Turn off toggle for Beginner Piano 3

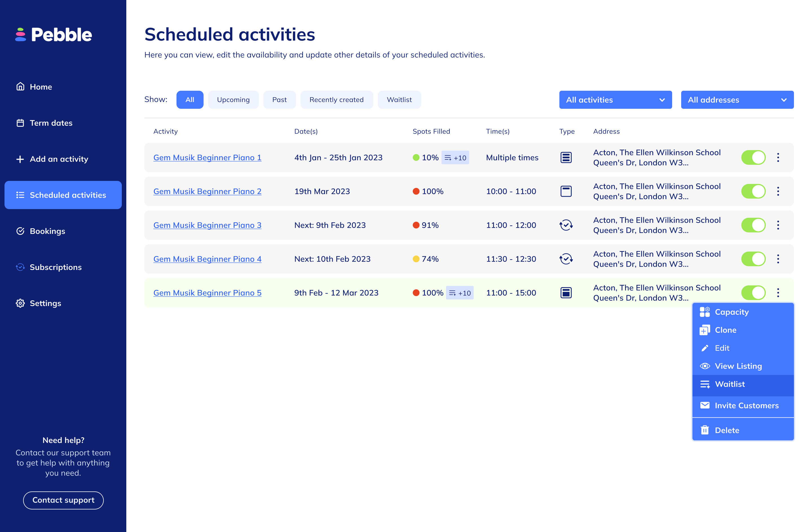click(753, 225)
